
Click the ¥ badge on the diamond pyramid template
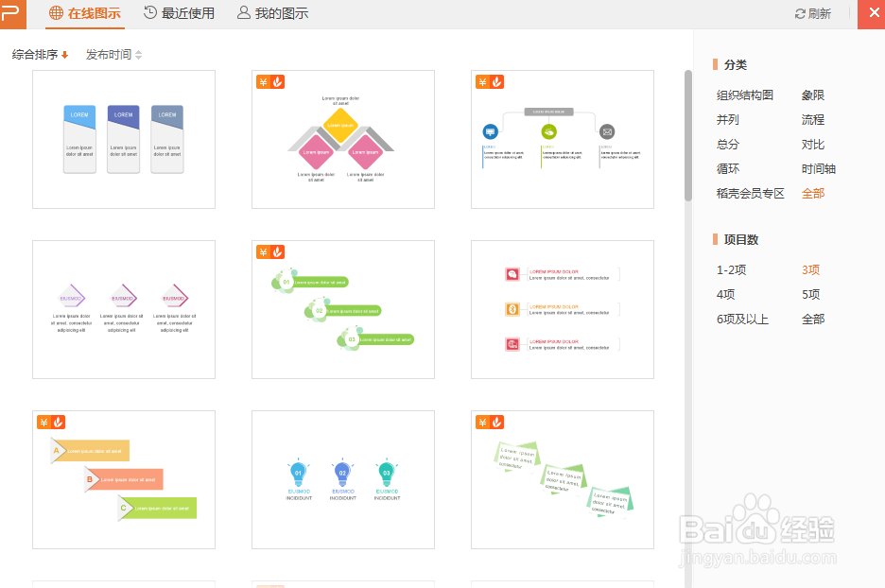click(264, 82)
